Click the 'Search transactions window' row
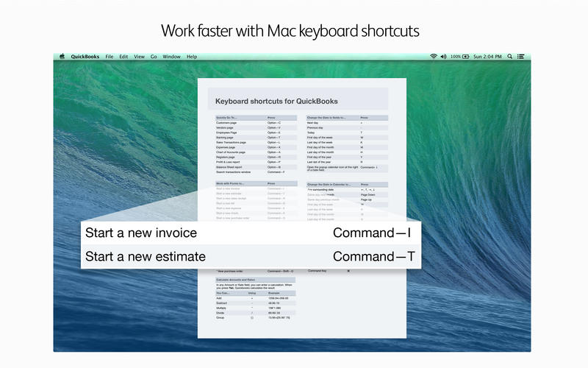The height and width of the screenshot is (368, 588). (256, 172)
